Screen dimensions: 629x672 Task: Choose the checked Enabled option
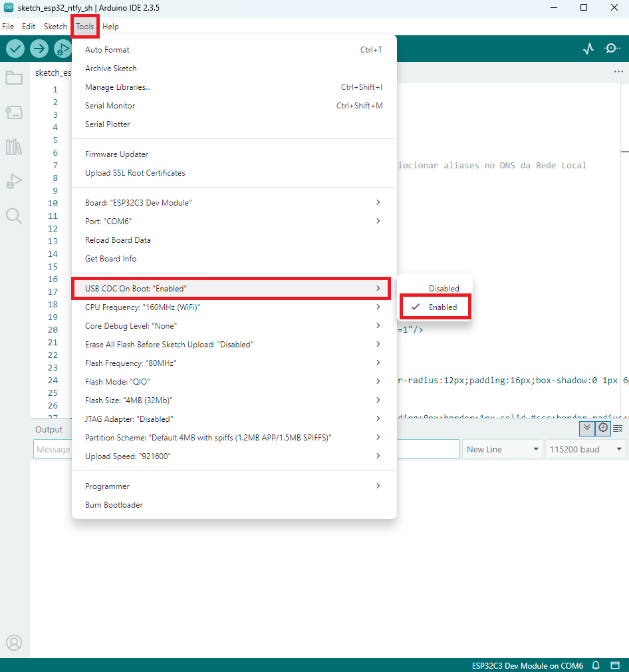point(442,307)
